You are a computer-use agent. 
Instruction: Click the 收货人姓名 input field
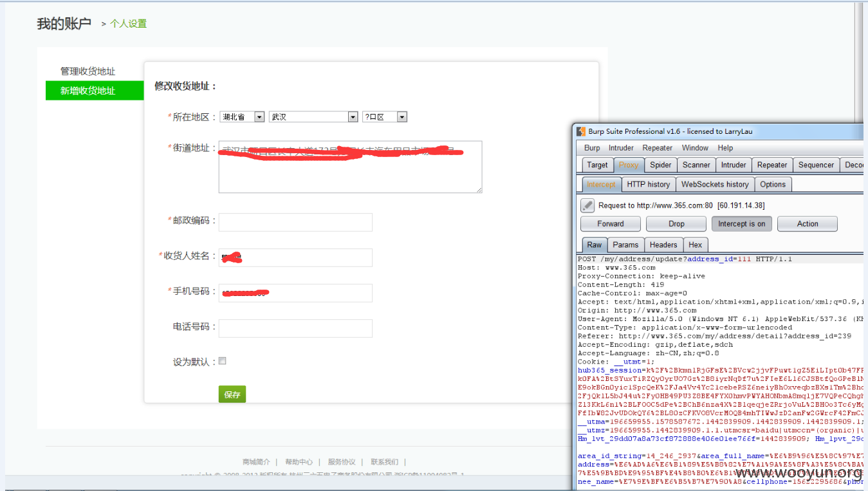[295, 257]
